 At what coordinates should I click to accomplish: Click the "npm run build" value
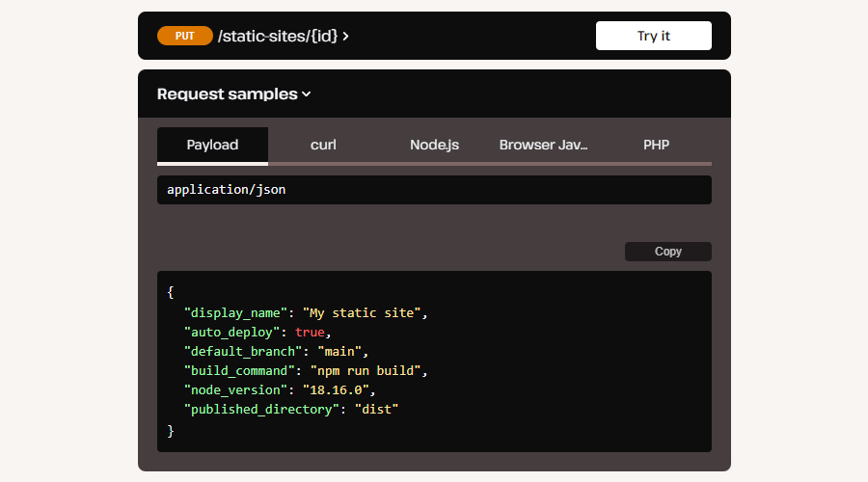(366, 371)
